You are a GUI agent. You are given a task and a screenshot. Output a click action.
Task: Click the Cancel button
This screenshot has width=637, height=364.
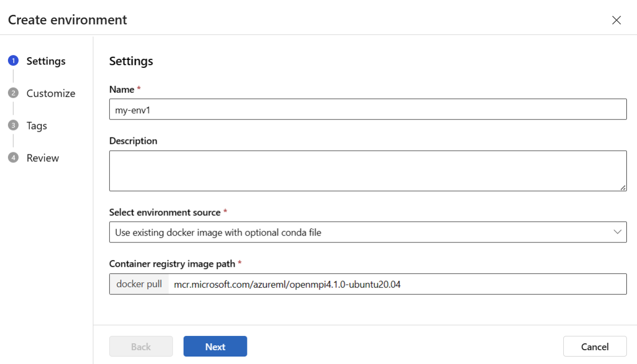click(595, 346)
